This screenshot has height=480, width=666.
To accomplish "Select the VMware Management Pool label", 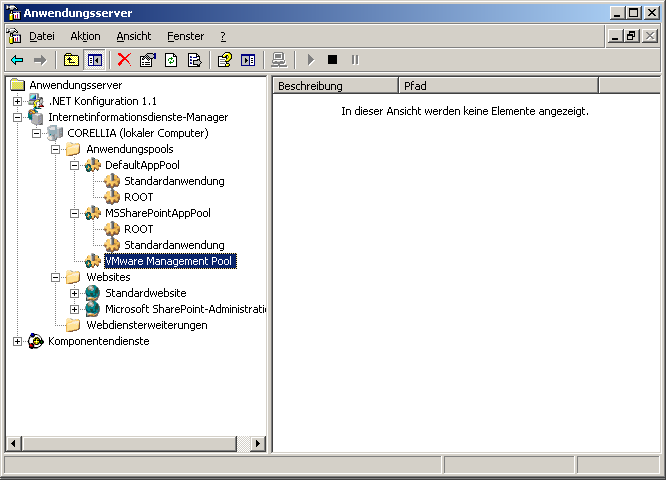I will 170,261.
